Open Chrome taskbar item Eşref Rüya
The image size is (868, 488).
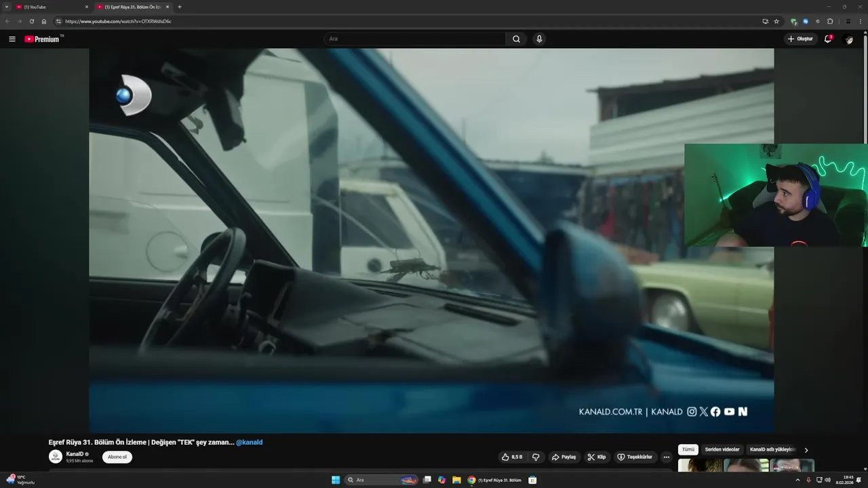coord(495,480)
